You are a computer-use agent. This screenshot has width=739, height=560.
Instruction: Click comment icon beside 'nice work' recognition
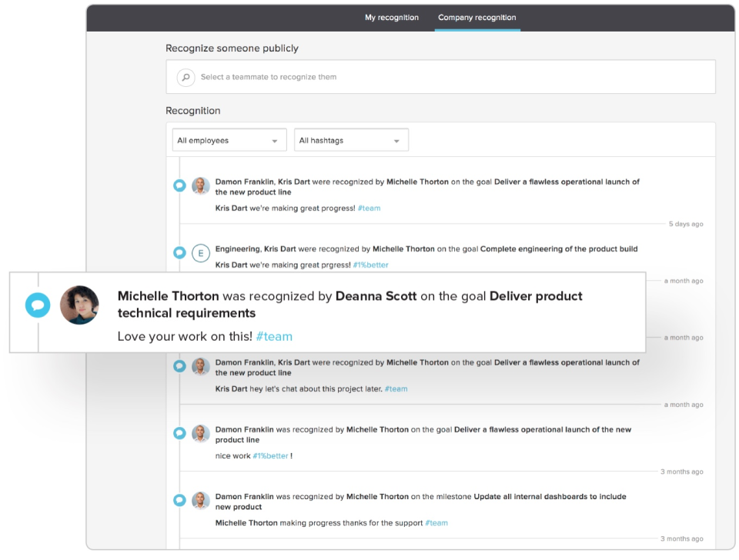click(x=179, y=433)
